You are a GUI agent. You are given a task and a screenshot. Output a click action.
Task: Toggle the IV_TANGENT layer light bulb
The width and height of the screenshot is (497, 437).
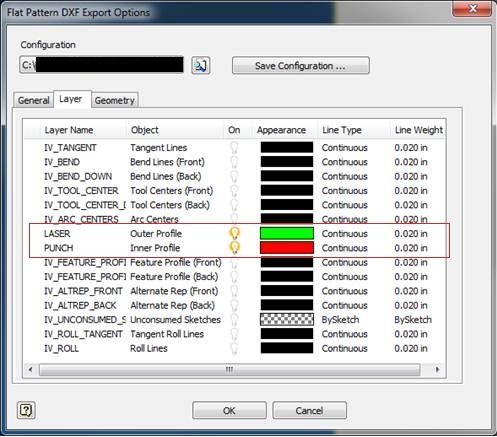click(x=234, y=147)
